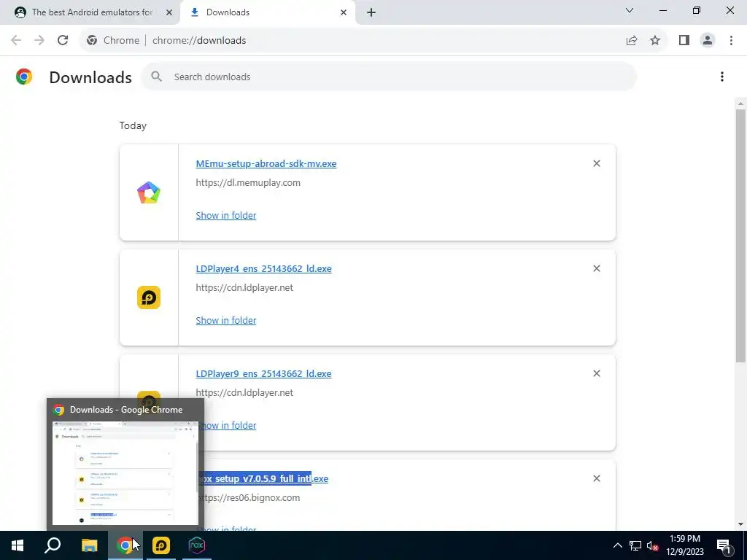The width and height of the screenshot is (747, 560).
Task: Remove MEmu-setup download from list
Action: tap(597, 163)
